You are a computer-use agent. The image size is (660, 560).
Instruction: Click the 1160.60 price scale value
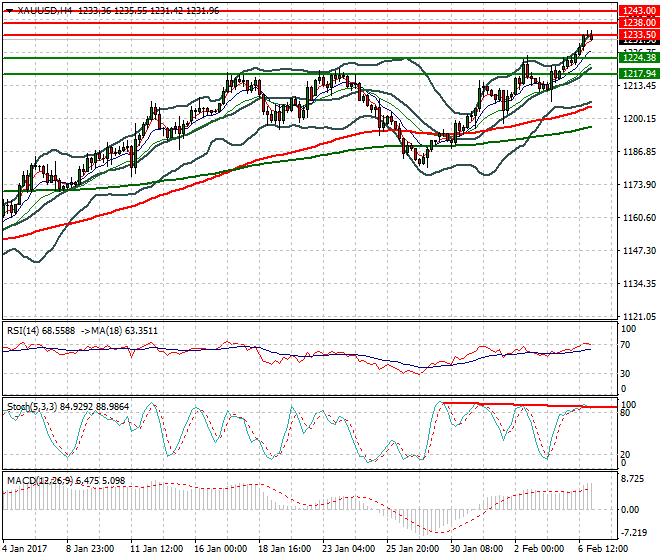pyautogui.click(x=639, y=218)
